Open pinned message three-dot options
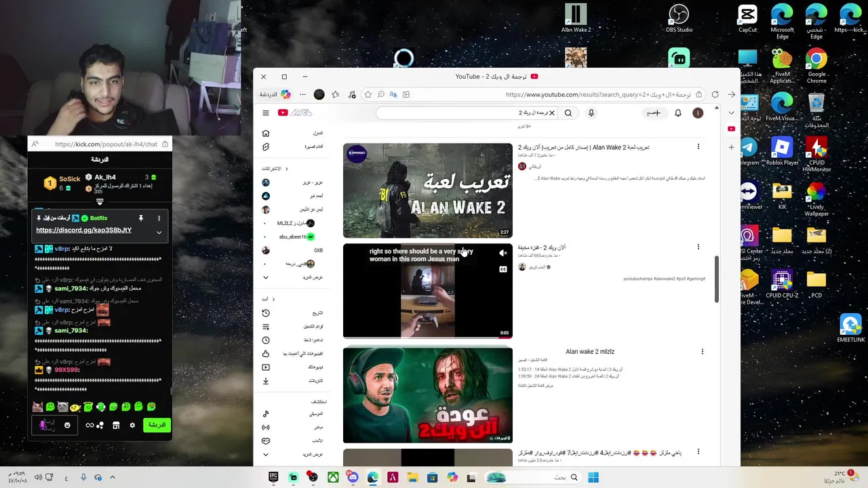 159,218
